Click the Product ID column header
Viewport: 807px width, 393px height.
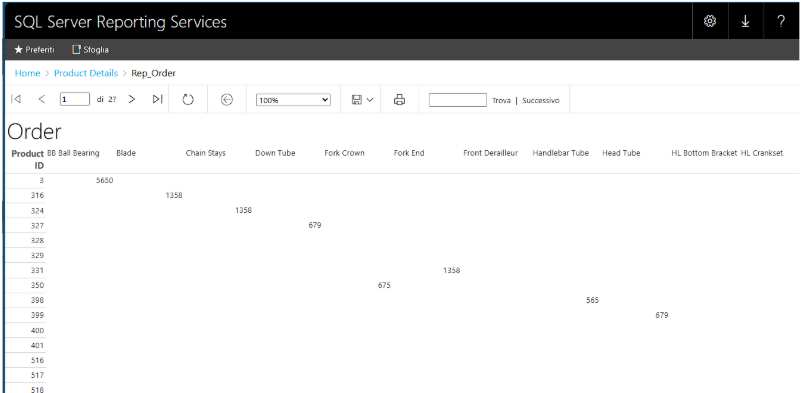28,159
